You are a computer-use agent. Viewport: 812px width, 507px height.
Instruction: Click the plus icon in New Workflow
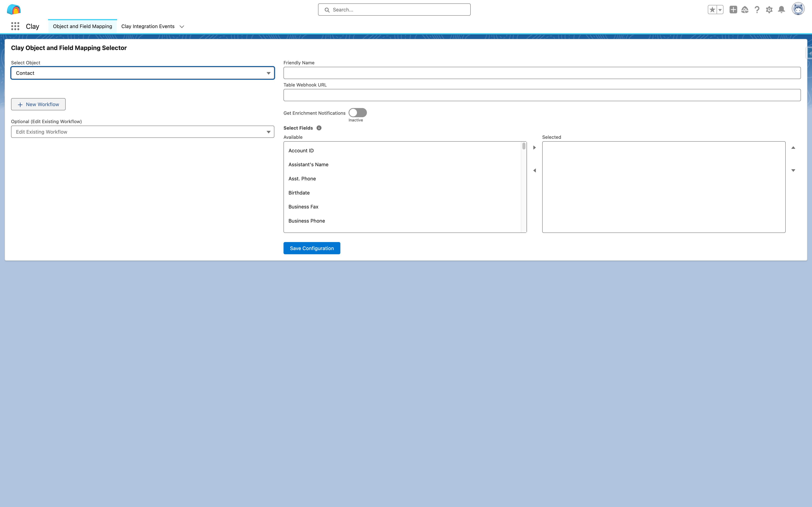20,105
